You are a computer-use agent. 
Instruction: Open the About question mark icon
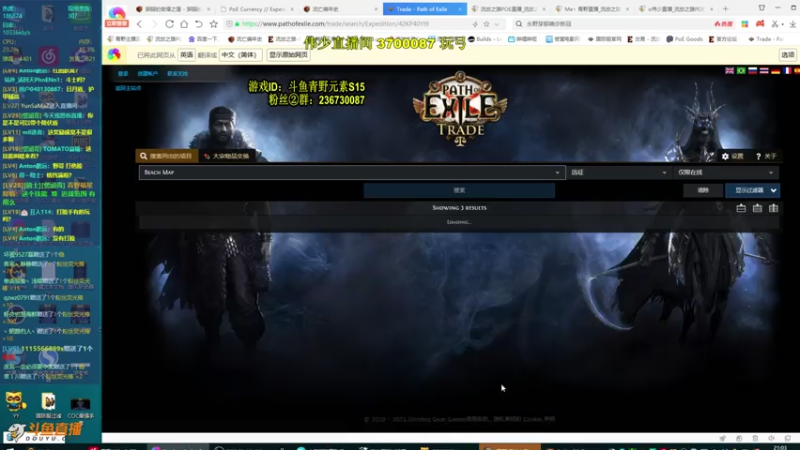(x=758, y=156)
